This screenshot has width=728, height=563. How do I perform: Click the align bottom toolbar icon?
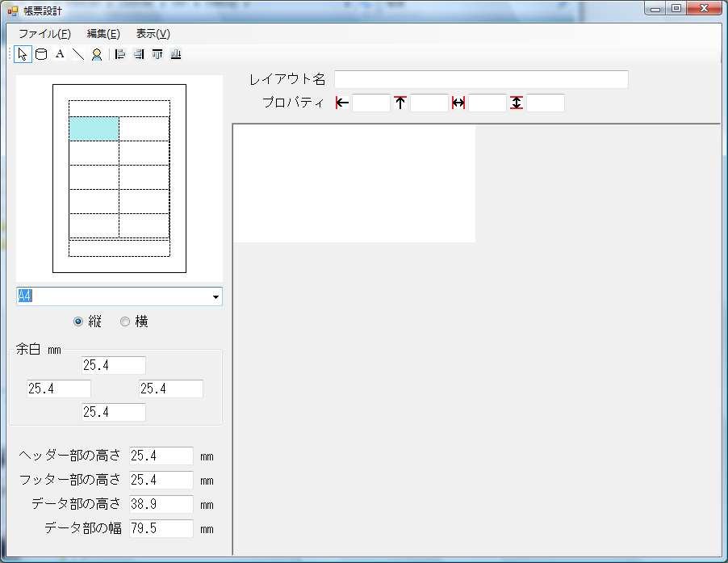(176, 54)
